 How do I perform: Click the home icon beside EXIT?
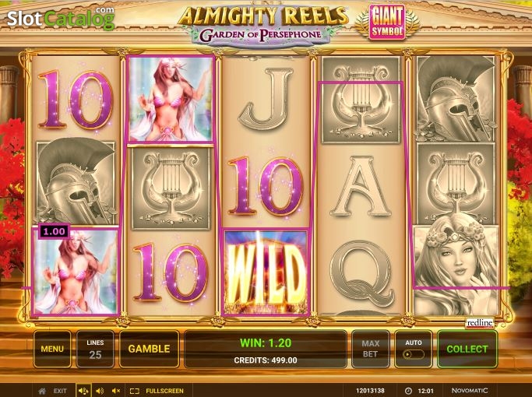point(42,391)
